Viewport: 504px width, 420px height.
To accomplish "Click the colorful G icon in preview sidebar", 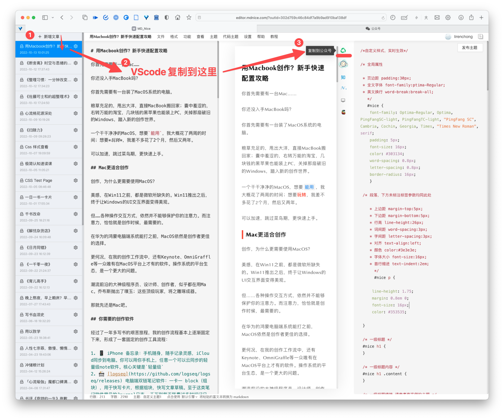I will click(343, 112).
